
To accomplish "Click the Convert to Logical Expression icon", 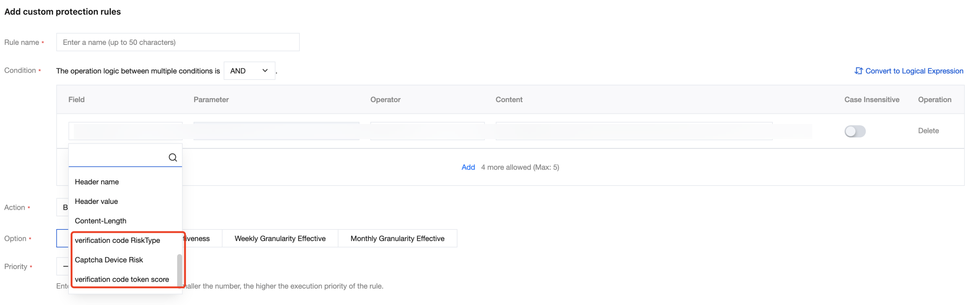I will click(x=858, y=71).
